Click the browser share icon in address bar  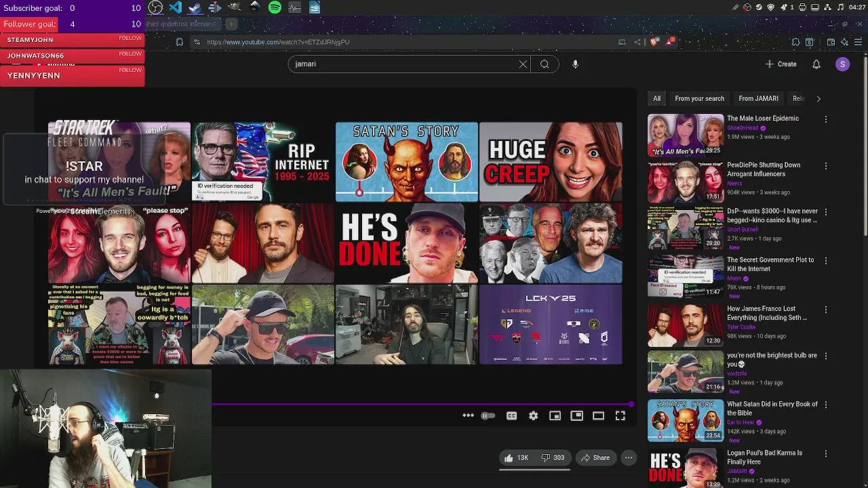(x=637, y=42)
